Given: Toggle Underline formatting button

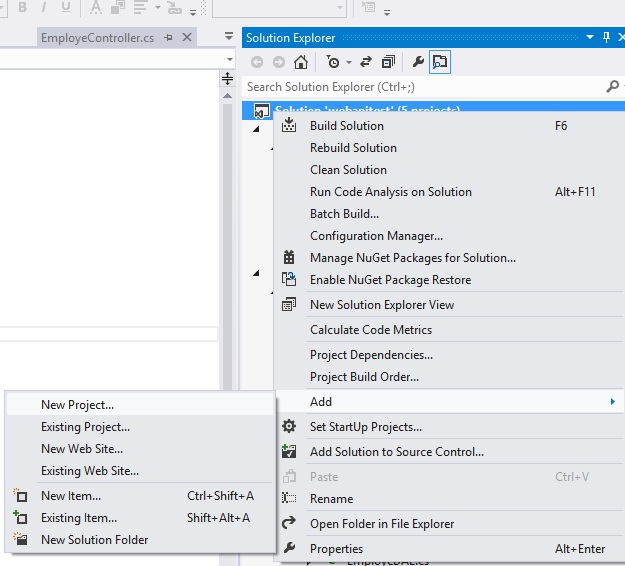Looking at the screenshot, I should tap(66, 7).
